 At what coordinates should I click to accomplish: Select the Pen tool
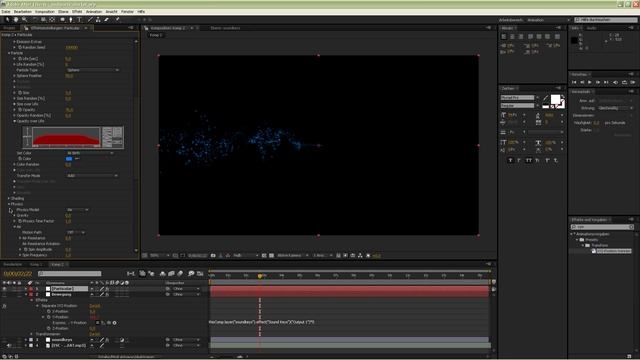pos(71,19)
